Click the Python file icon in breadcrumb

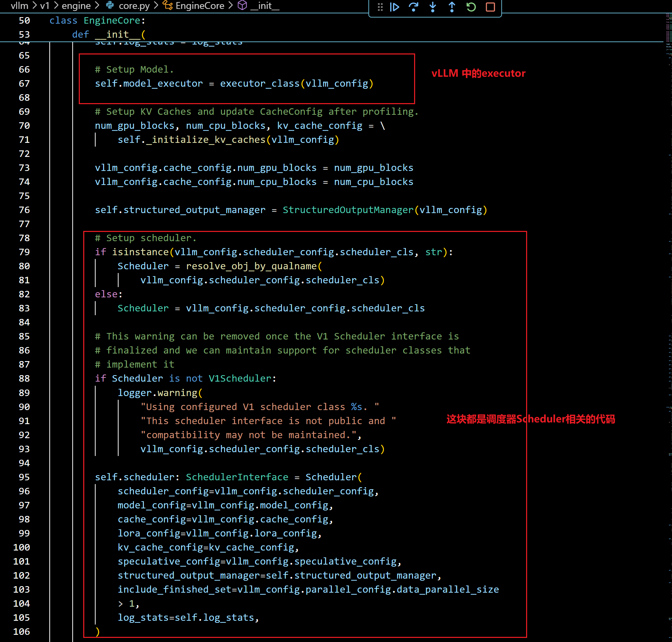click(x=110, y=5)
